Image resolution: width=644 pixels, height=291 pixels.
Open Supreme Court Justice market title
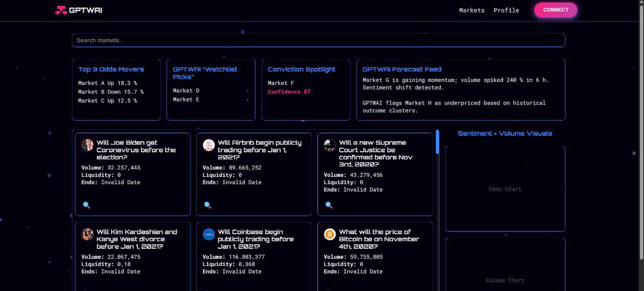coord(376,154)
